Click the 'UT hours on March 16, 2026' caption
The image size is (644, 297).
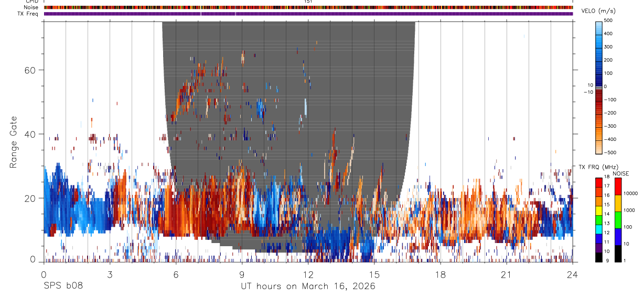click(x=308, y=287)
